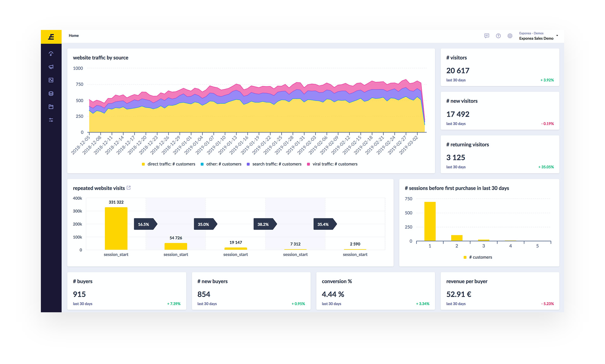The width and height of the screenshot is (605, 364).
Task: Open the settings gear icon in the top bar
Action: 510,36
